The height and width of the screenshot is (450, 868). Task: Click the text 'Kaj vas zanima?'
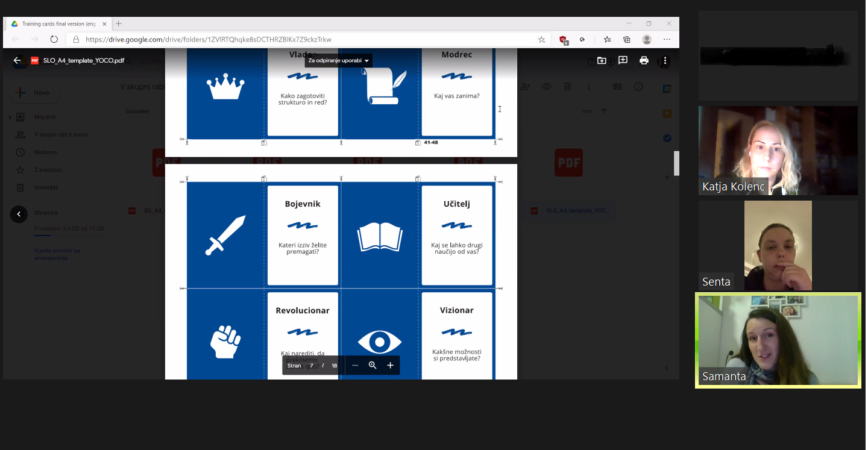pos(457,95)
